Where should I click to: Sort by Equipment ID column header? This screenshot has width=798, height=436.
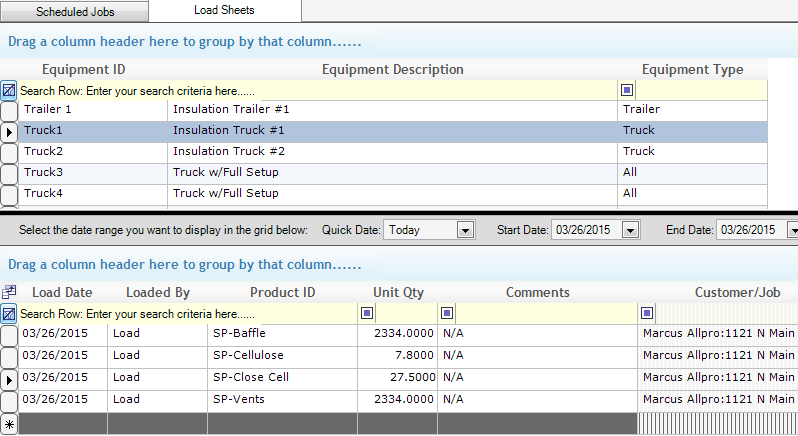[83, 69]
